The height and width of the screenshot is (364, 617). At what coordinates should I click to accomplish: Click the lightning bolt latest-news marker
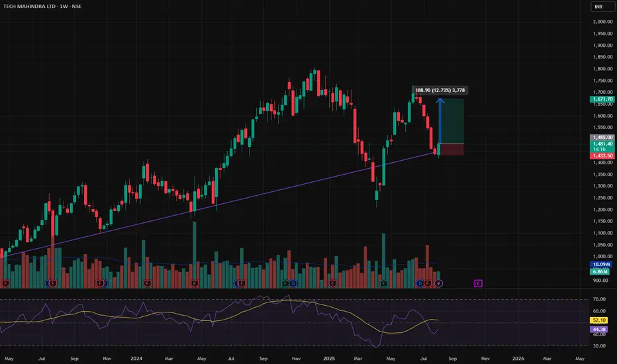pyautogui.click(x=439, y=283)
